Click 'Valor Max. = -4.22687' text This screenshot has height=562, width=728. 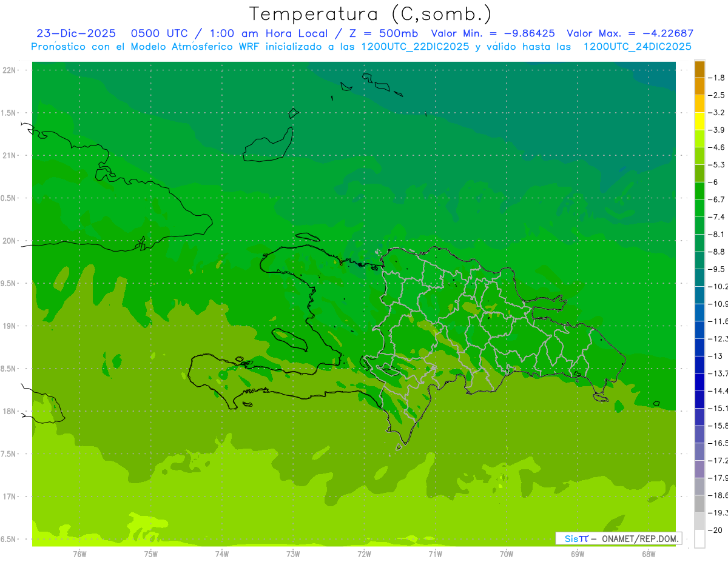click(x=630, y=33)
